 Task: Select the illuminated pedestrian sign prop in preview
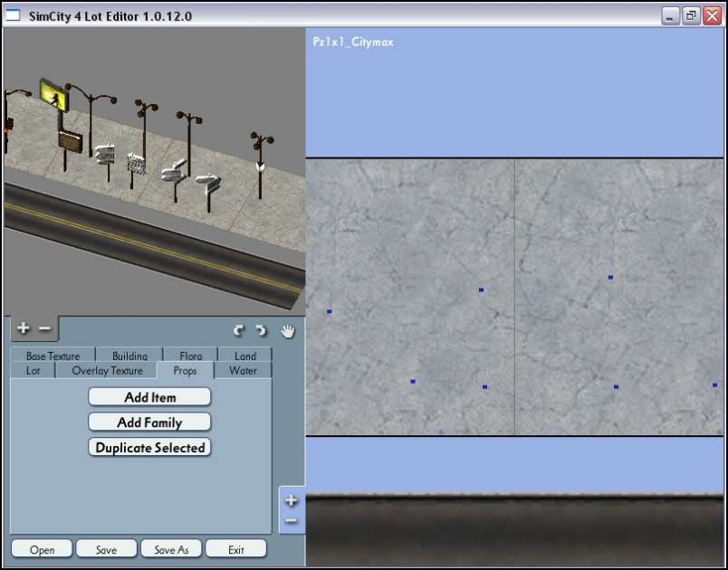click(x=55, y=96)
